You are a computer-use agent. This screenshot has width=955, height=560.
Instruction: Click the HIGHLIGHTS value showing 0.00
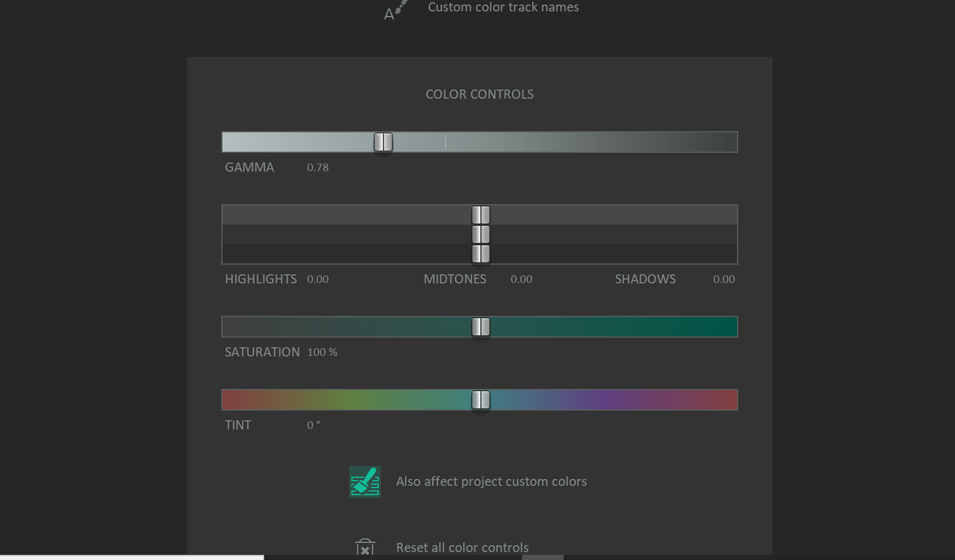click(317, 279)
